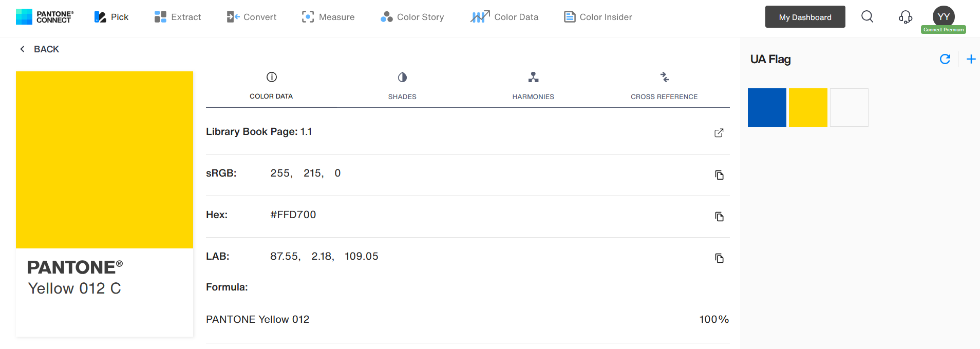Viewport: 980px width, 349px height.
Task: Open support via the headset icon
Action: (905, 17)
